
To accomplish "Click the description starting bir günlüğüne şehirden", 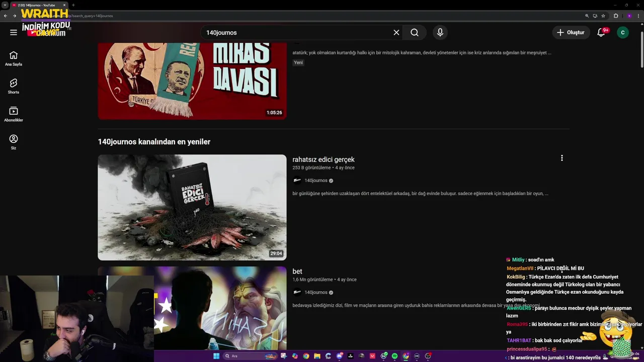I will point(420,194).
